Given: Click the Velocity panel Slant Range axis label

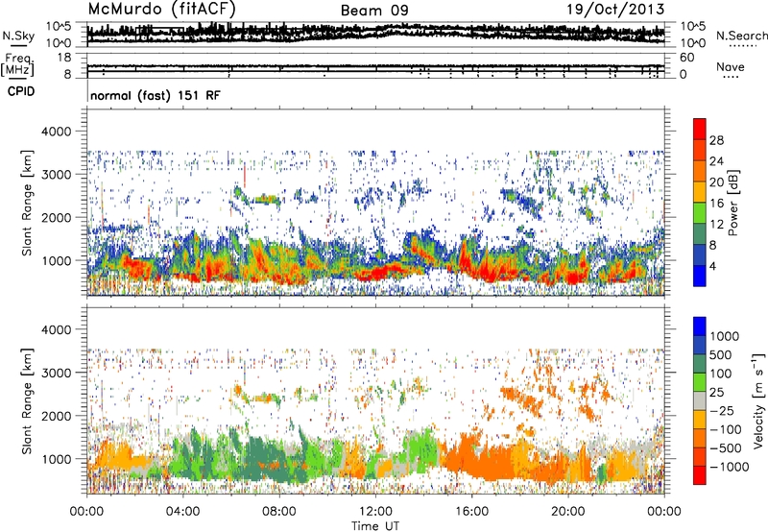Looking at the screenshot, I should pos(27,401).
